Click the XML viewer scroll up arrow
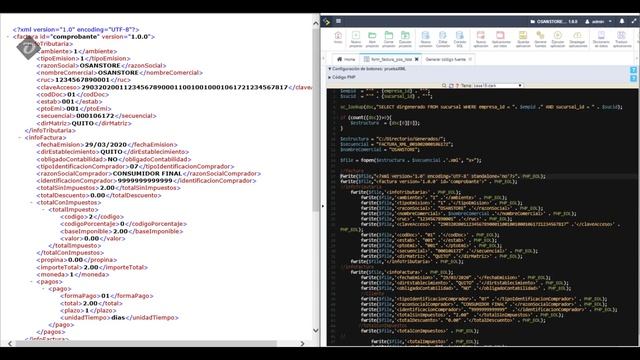 tap(316, 23)
